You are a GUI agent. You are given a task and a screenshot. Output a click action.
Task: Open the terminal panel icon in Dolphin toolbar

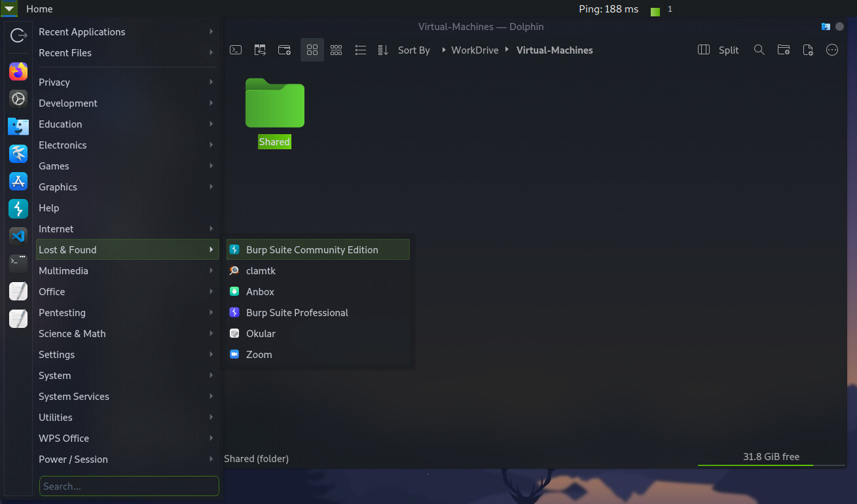point(236,50)
